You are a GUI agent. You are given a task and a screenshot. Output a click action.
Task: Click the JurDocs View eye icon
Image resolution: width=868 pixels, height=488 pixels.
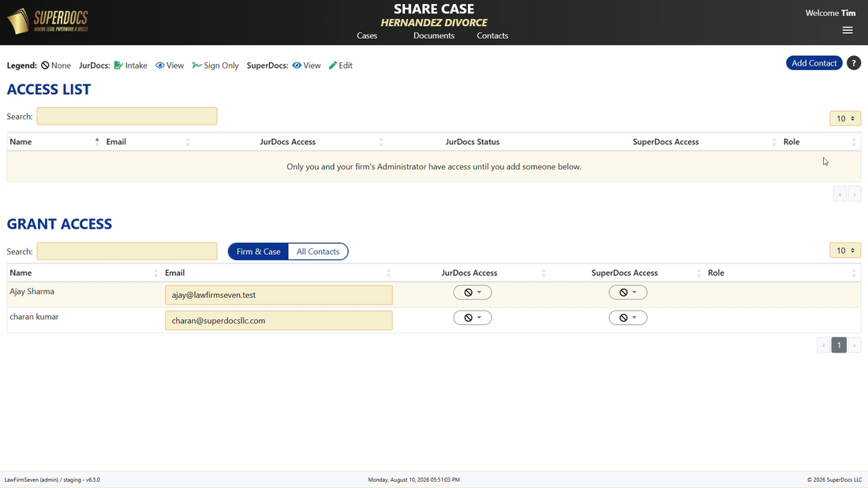160,65
